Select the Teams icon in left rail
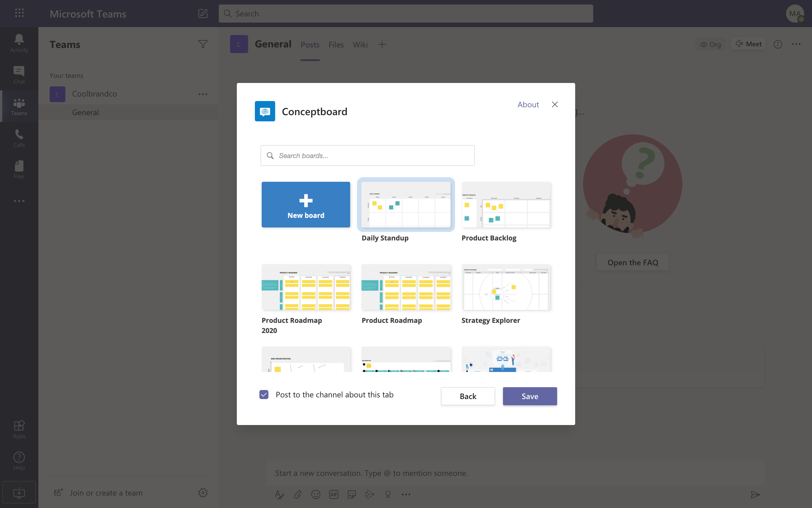 [x=19, y=106]
